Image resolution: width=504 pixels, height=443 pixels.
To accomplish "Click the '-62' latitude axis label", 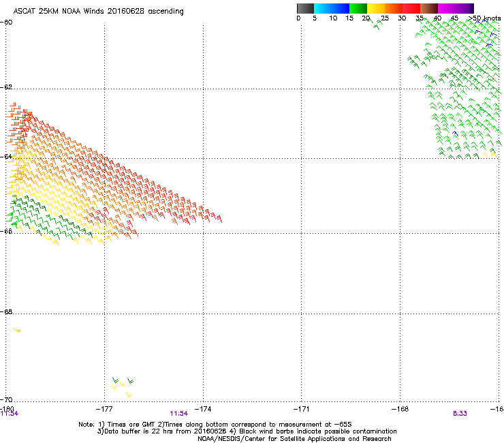I will coord(6,87).
